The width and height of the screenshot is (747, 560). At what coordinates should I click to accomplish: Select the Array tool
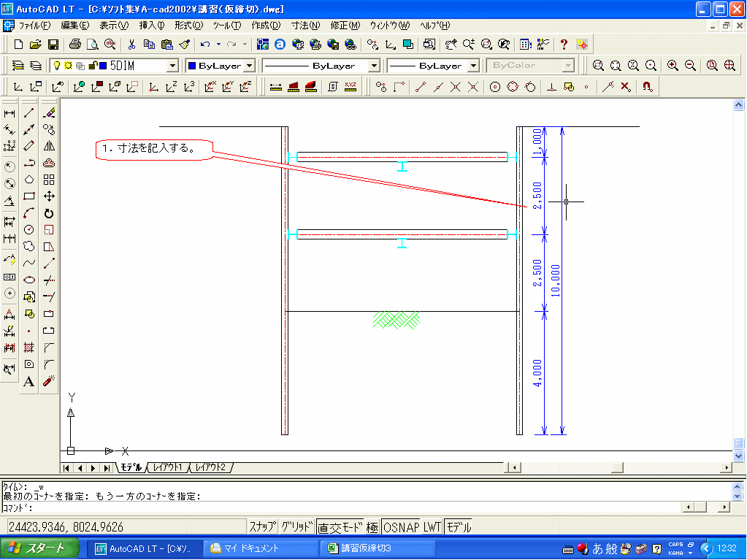tap(49, 180)
